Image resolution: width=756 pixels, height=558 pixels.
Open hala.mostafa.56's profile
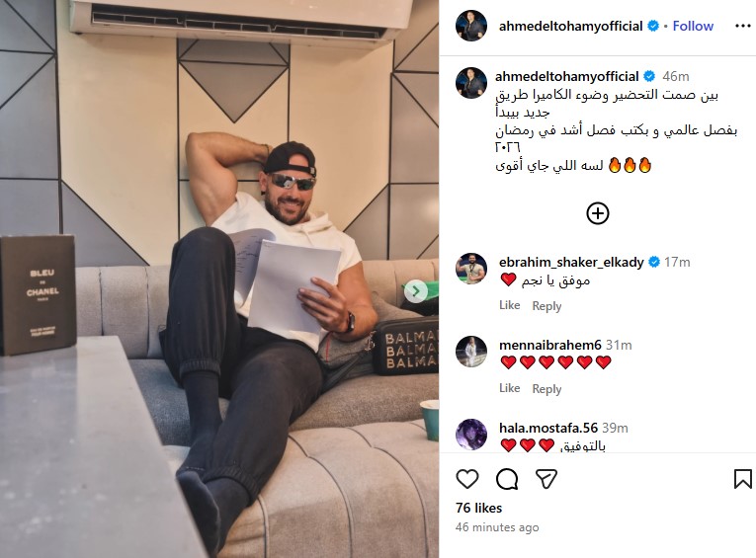(548, 428)
